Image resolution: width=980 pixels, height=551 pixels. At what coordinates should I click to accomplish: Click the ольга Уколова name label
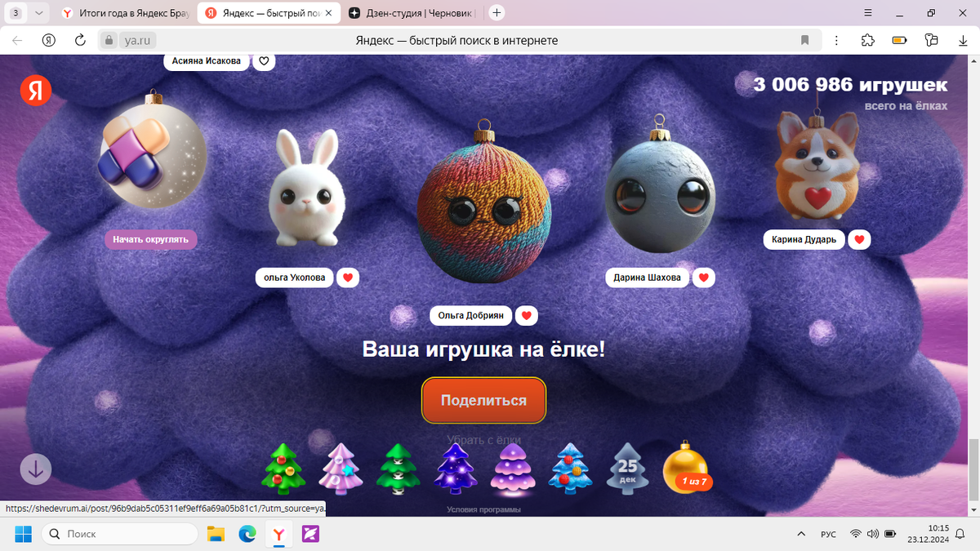(x=295, y=278)
